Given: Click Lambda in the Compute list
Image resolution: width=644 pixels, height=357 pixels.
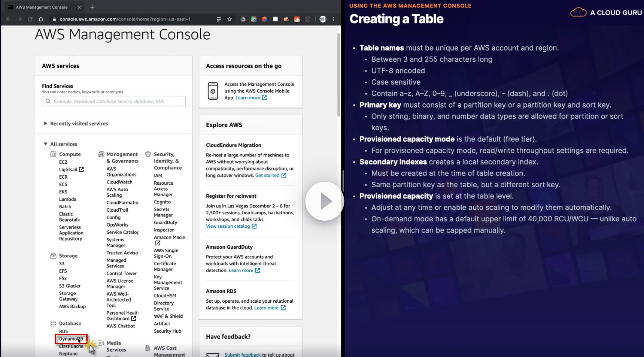Looking at the screenshot, I should [67, 199].
